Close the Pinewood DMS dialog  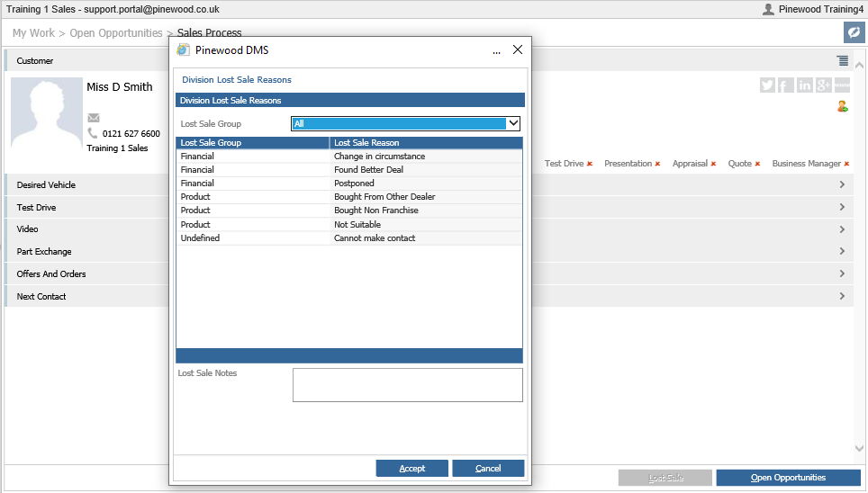(518, 49)
